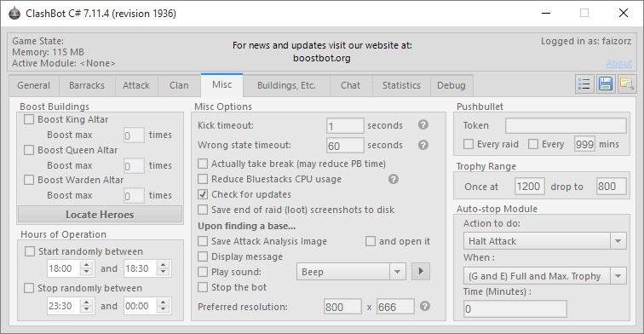Screen dimensions: 644x334
Task: Click the Kick timeout seconds field
Action: (x=345, y=126)
